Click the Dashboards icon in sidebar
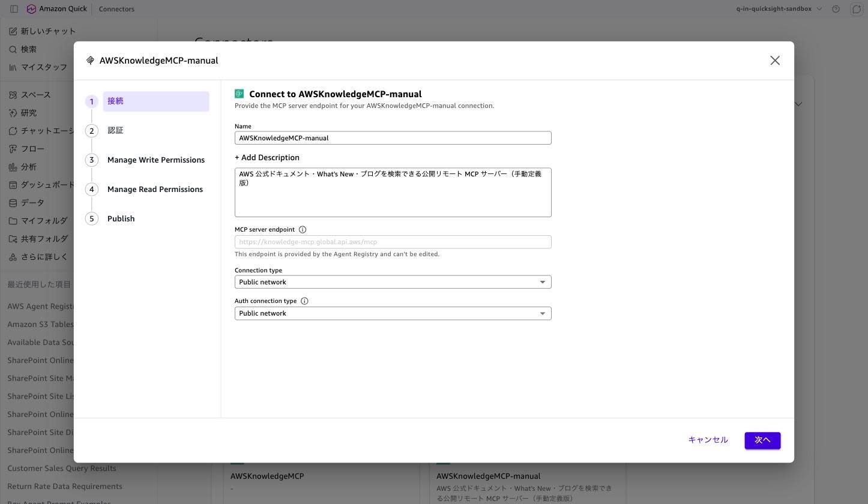The height and width of the screenshot is (504, 868). tap(13, 185)
